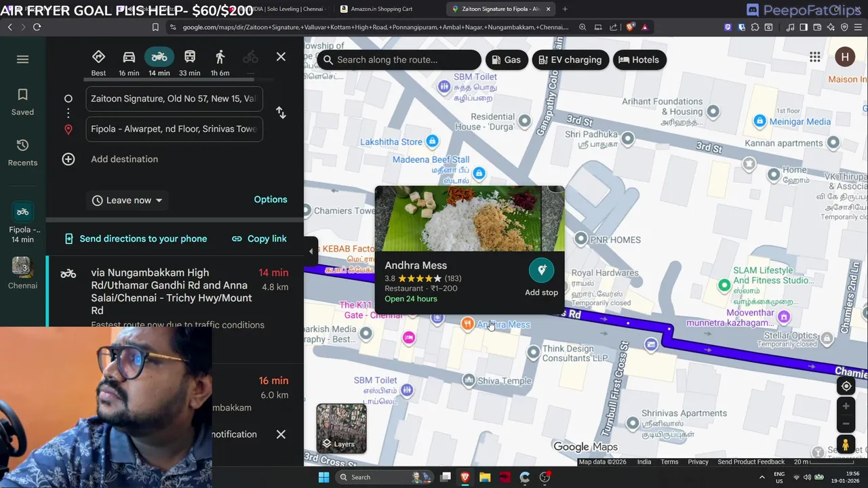868x488 pixels.
Task: Open route Options
Action: 271,199
